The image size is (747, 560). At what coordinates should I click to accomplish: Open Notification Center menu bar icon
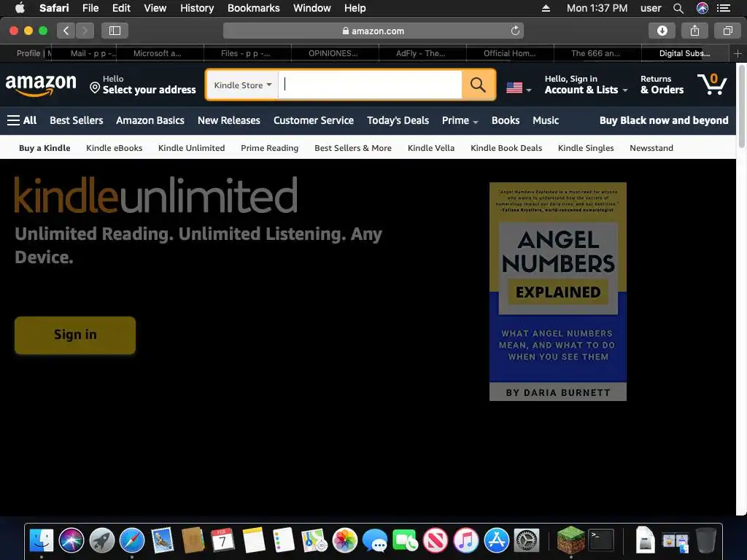pyautogui.click(x=724, y=8)
